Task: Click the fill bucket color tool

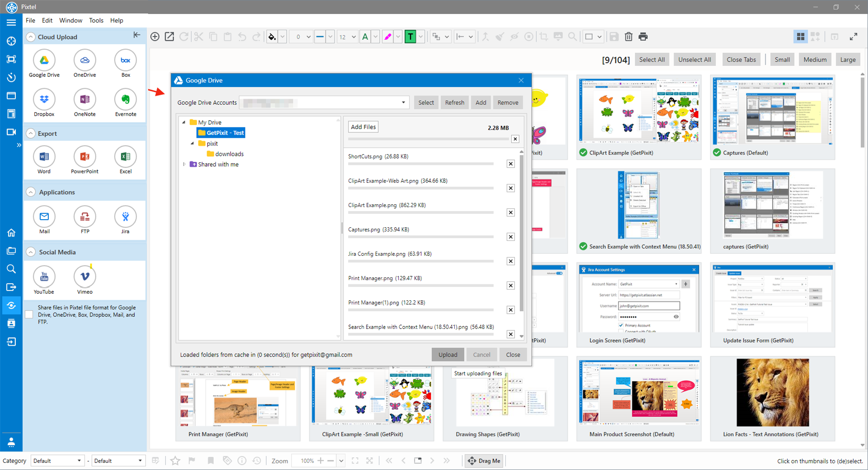Action: pyautogui.click(x=272, y=37)
